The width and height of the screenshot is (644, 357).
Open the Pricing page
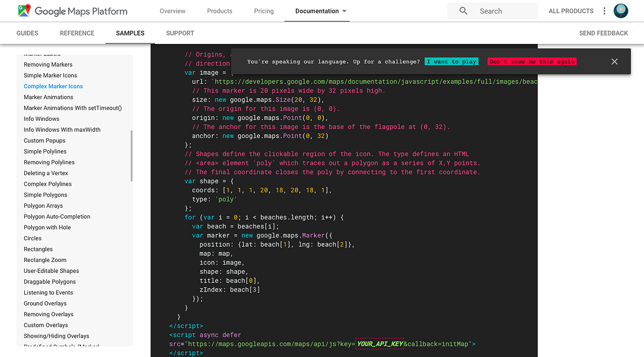point(264,10)
